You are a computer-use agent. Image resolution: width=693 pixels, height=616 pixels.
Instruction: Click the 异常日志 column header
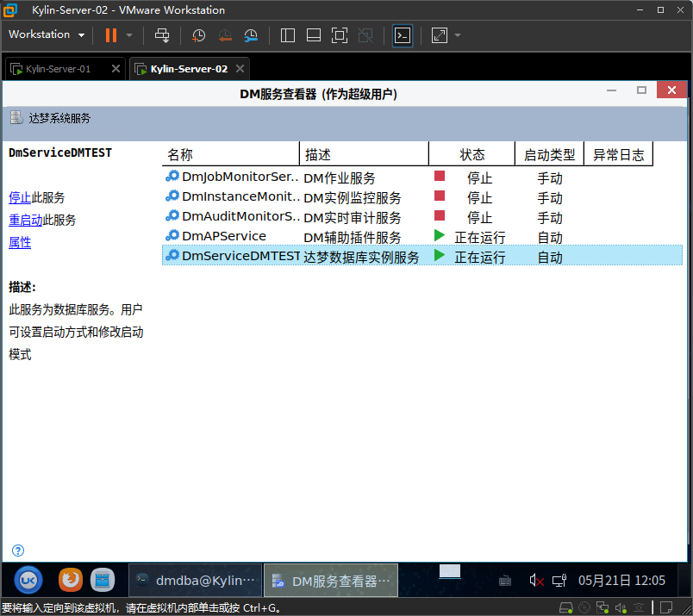point(618,154)
